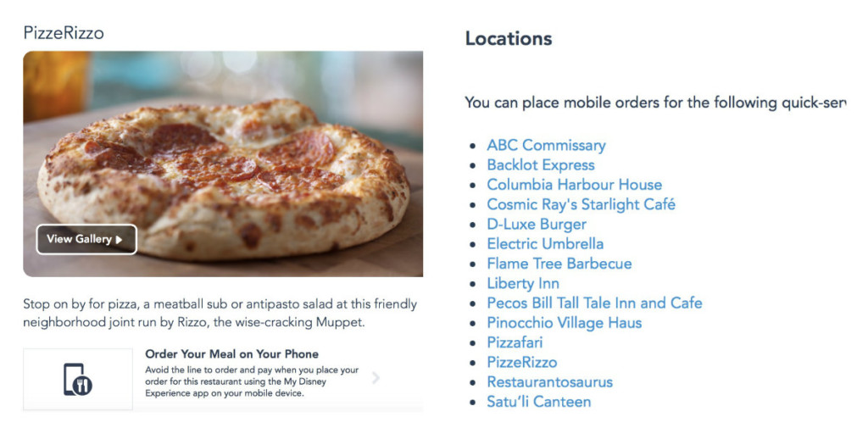Select Pecos Bill Tall Tale Inn and Cafe
The height and width of the screenshot is (434, 868).
pos(594,303)
